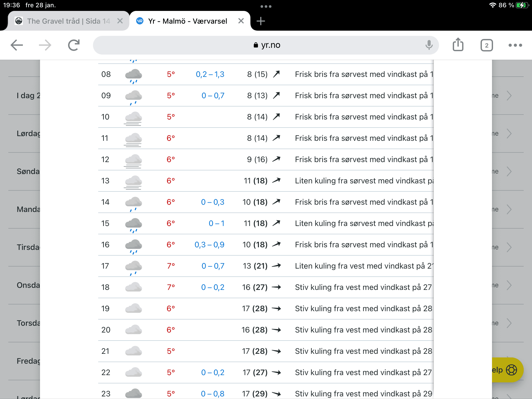Close The Gravel tråd tab
Viewport: 532px width, 399px height.
(x=120, y=21)
